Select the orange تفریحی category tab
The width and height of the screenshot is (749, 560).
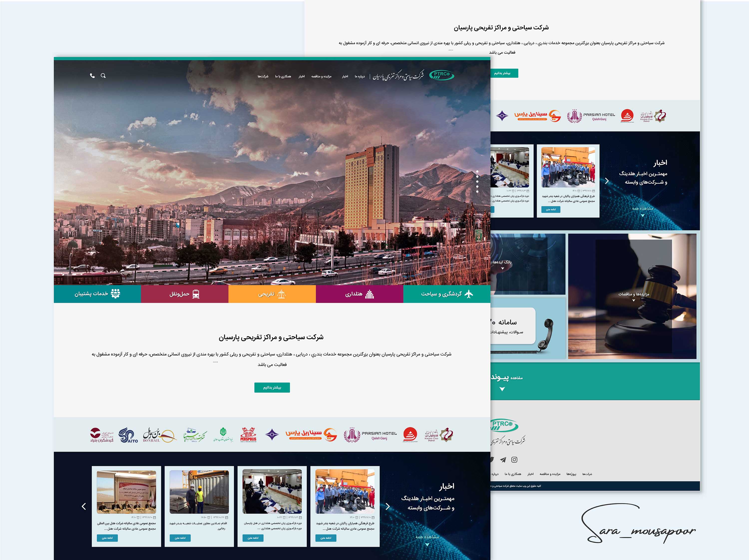point(272,294)
